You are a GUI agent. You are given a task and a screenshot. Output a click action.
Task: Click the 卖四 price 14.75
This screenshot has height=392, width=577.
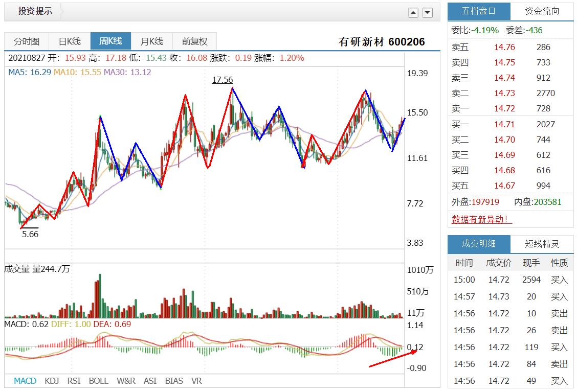pos(504,62)
